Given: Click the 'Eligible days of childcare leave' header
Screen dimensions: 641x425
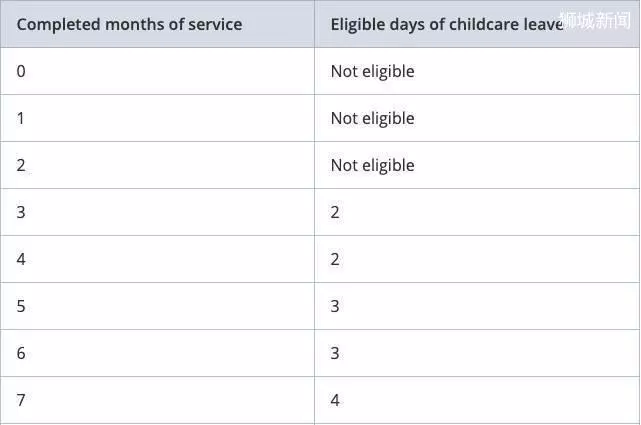Looking at the screenshot, I should (x=447, y=25).
